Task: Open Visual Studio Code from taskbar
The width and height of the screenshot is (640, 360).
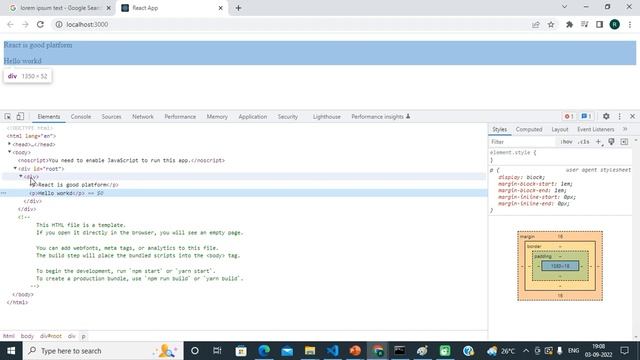Action: 332,351
